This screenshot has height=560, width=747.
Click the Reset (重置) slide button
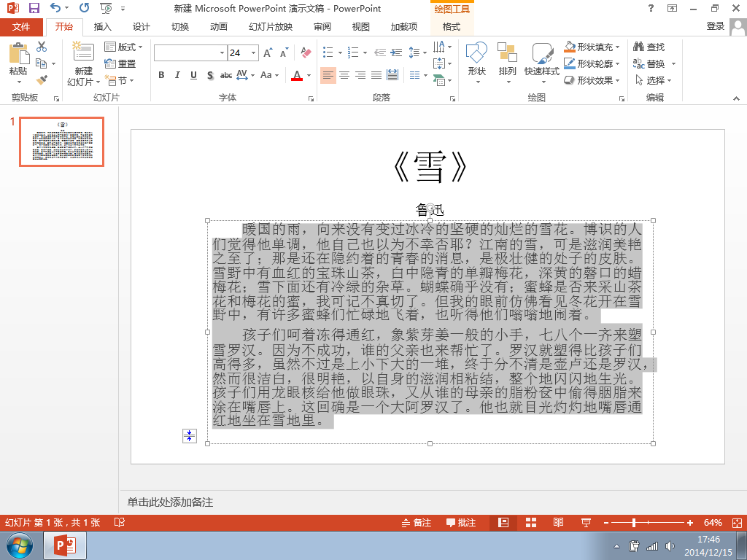120,64
